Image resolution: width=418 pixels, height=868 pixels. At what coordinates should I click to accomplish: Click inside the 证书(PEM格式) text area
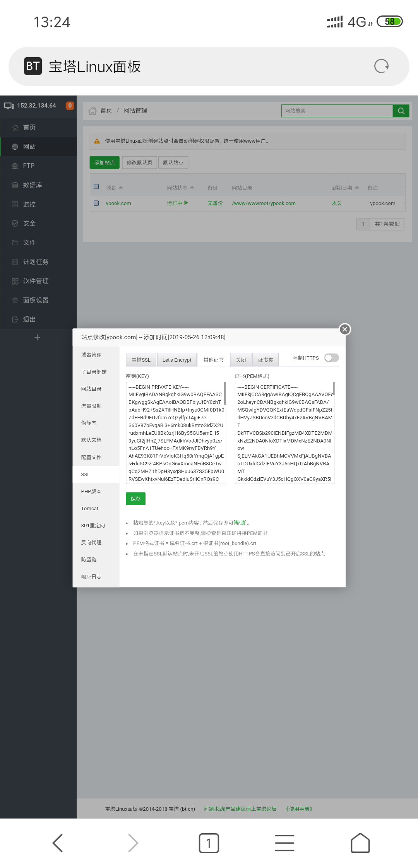coord(285,433)
